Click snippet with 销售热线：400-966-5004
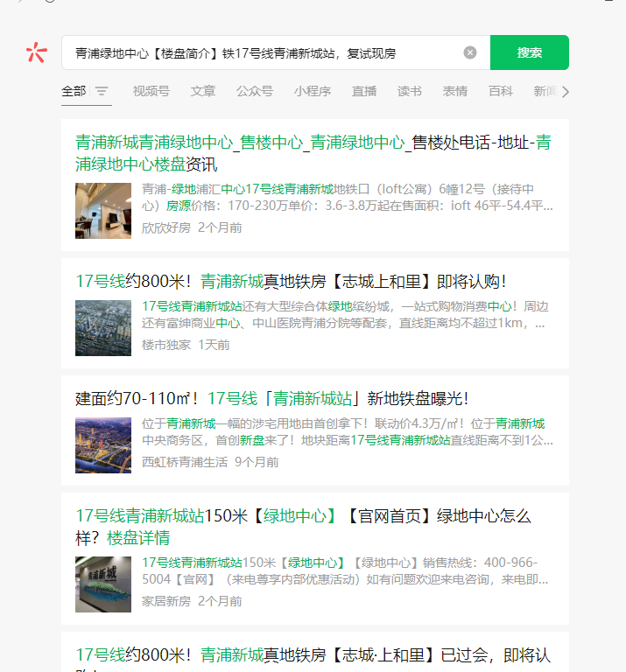This screenshot has width=626, height=672. pos(345,570)
